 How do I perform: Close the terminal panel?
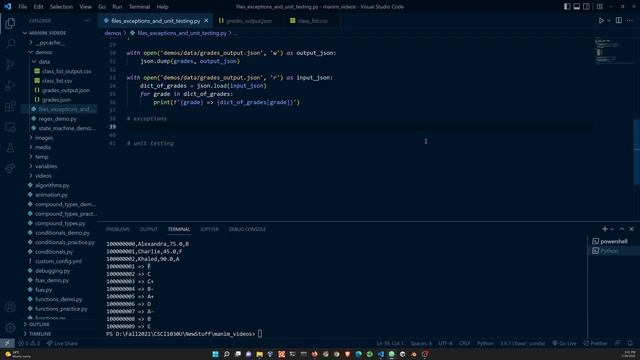(x=631, y=229)
